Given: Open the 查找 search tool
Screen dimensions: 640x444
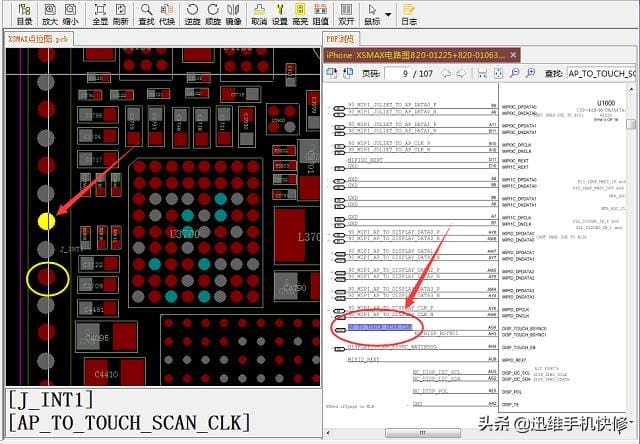Looking at the screenshot, I should click(146, 14).
